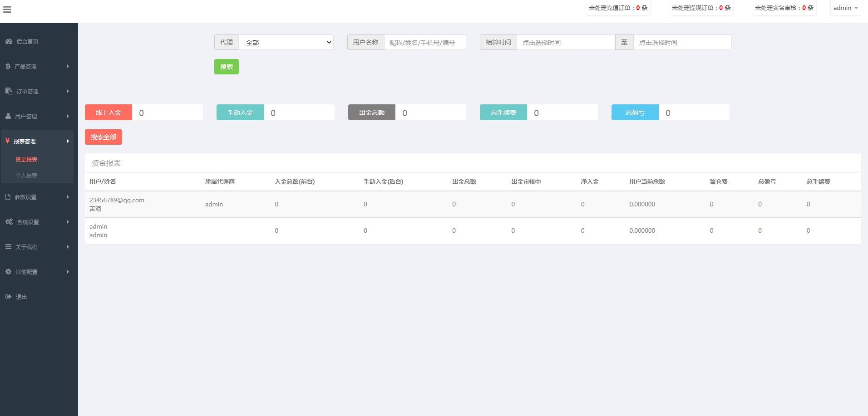Click the yen icon beside 报表管理
This screenshot has width=868, height=416.
tap(7, 141)
